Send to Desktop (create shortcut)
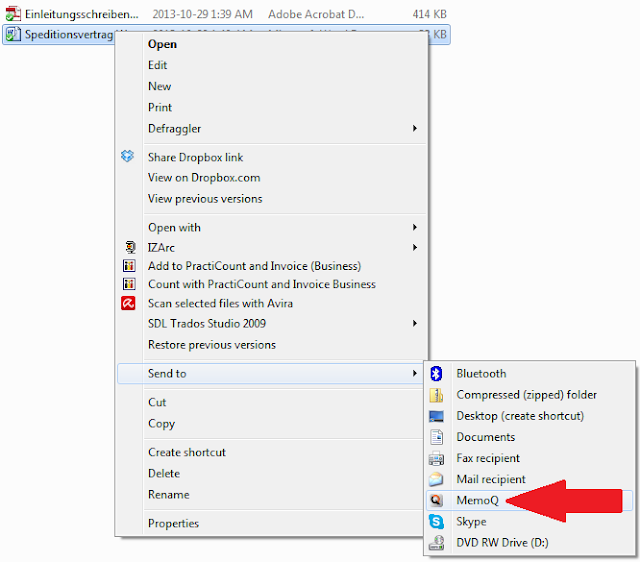This screenshot has height=562, width=640. click(x=520, y=416)
